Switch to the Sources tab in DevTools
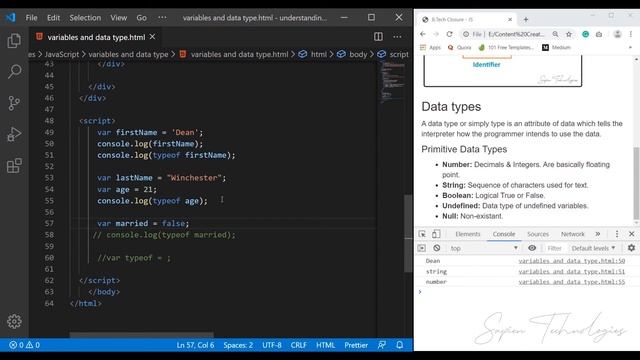 pyautogui.click(x=538, y=234)
